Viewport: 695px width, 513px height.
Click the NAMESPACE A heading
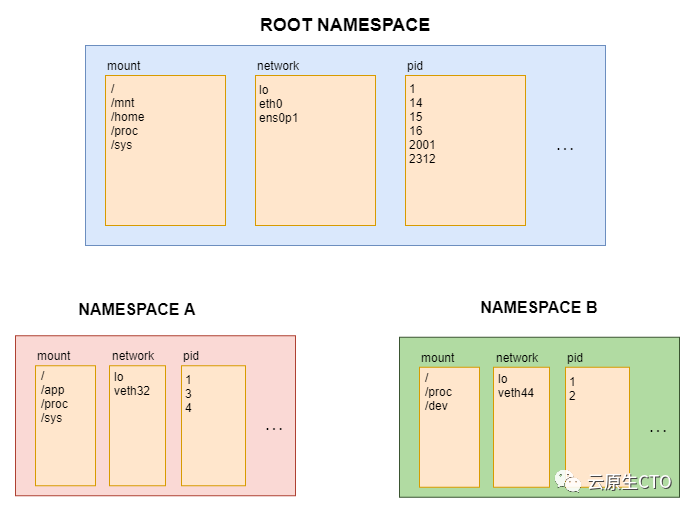pyautogui.click(x=137, y=309)
